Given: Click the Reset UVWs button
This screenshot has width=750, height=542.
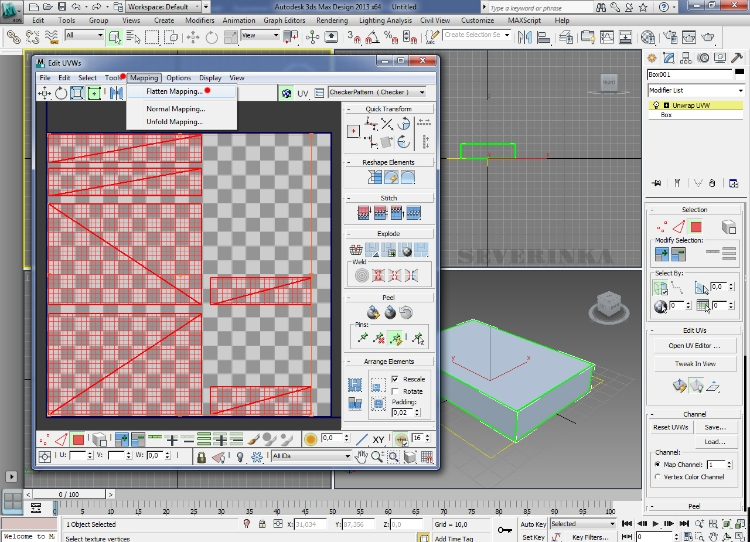Looking at the screenshot, I should [669, 427].
